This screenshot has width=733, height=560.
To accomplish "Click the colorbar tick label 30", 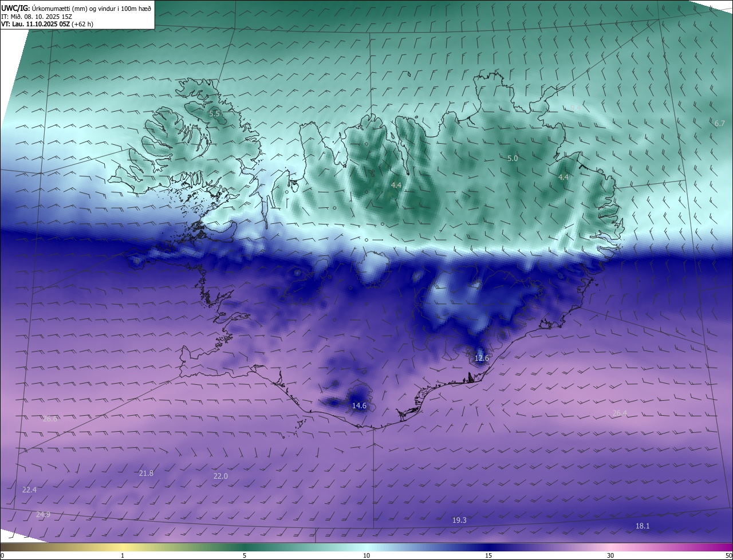I will 610,555.
